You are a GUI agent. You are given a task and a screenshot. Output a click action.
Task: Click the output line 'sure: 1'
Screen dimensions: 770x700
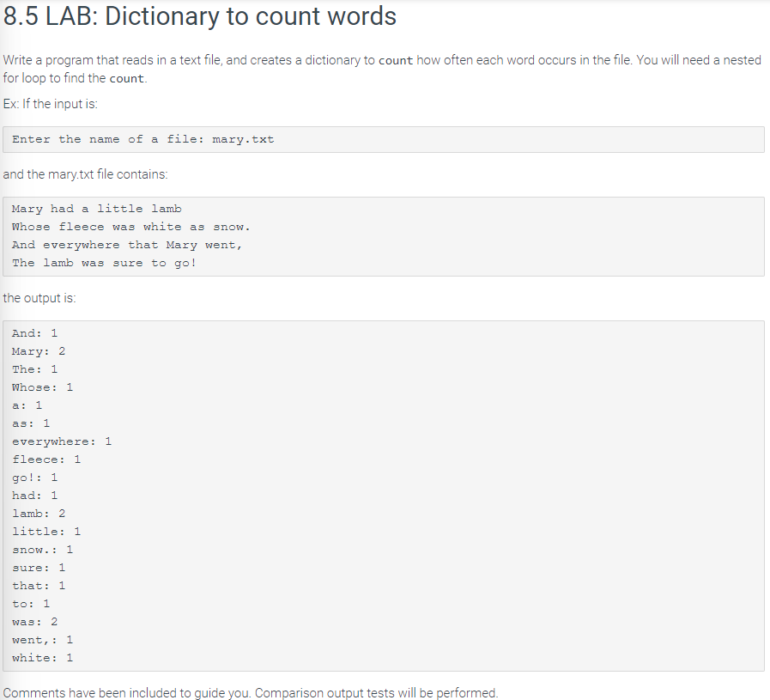click(x=39, y=568)
